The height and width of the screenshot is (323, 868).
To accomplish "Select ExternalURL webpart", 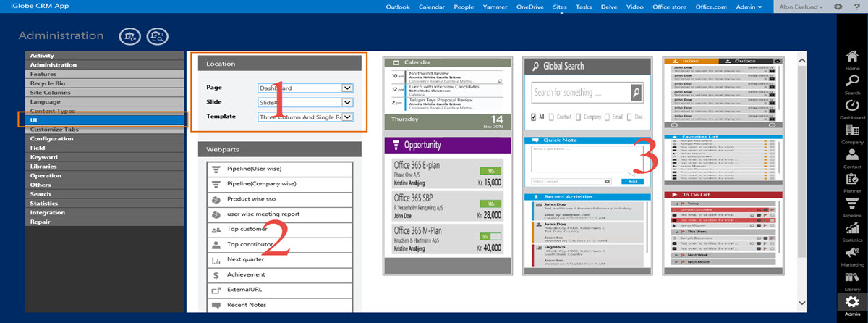I will coord(280,290).
